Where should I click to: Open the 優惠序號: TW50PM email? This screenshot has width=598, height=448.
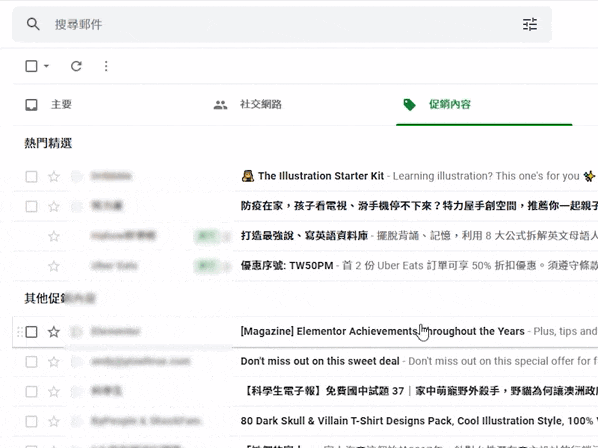(x=287, y=265)
